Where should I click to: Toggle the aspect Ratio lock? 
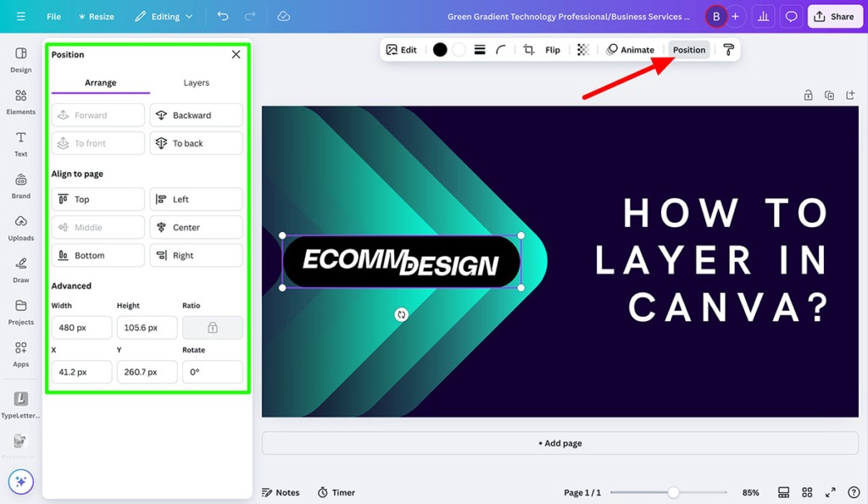tap(213, 327)
